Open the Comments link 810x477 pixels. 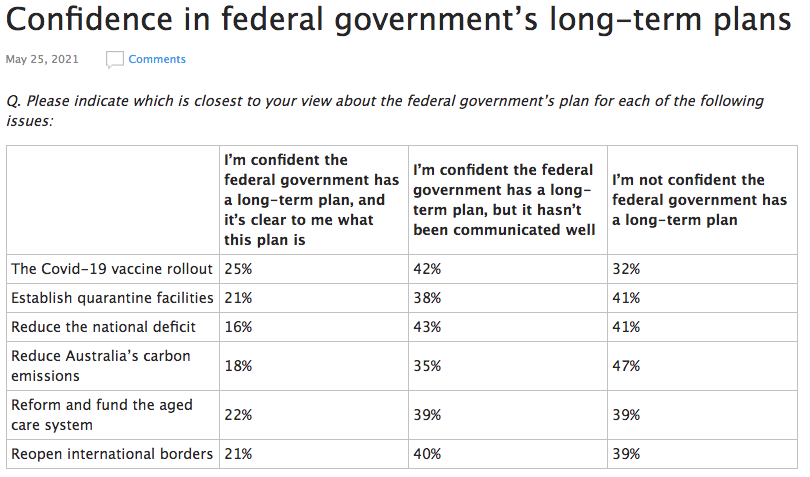157,60
